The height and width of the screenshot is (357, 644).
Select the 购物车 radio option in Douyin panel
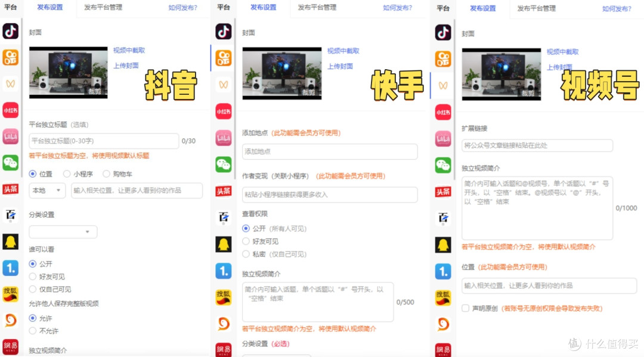[106, 174]
